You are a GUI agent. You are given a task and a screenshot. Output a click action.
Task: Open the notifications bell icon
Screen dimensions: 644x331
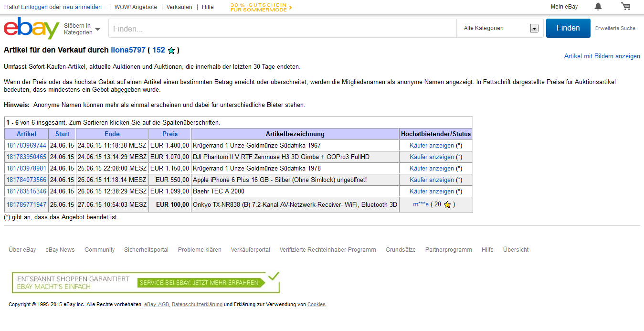click(598, 7)
